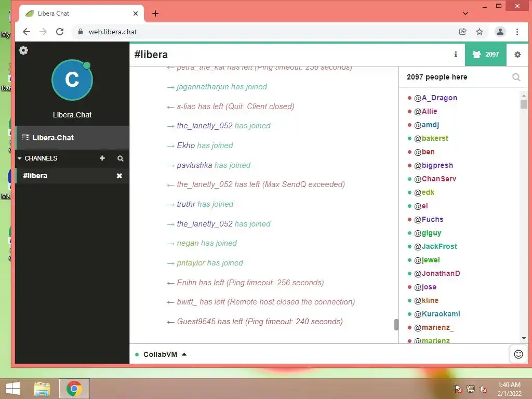Select the Libera Chat browser tab
The image size is (532, 399).
click(82, 14)
